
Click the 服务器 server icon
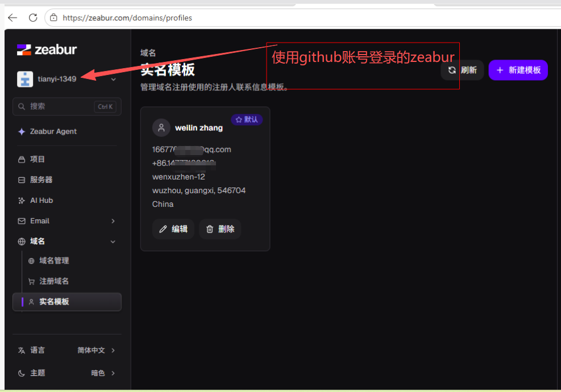(x=22, y=180)
